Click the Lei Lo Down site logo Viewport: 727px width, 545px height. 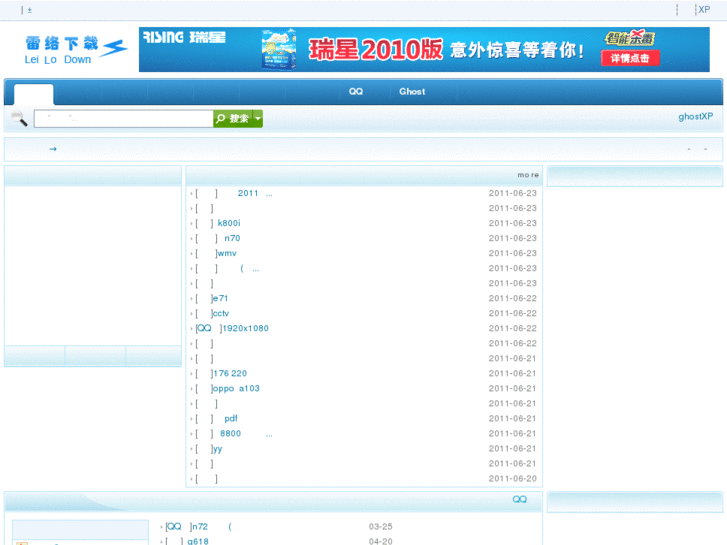click(x=76, y=50)
